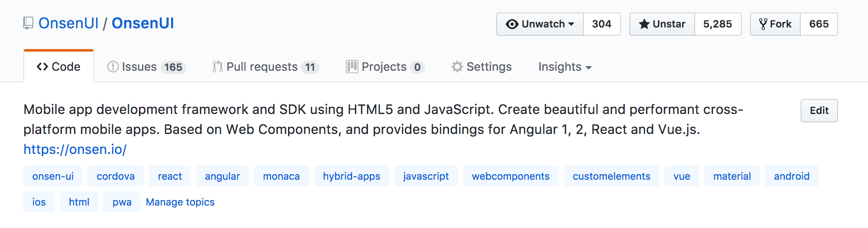Click the eye icon in Unwatch button
This screenshot has width=868, height=228.
tap(512, 24)
